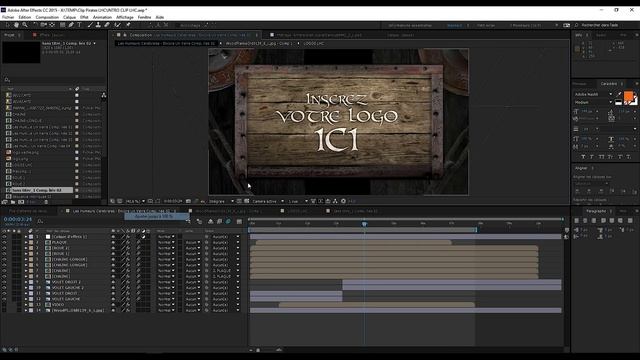Expand the PLAQUE layer properties

click(x=26, y=242)
